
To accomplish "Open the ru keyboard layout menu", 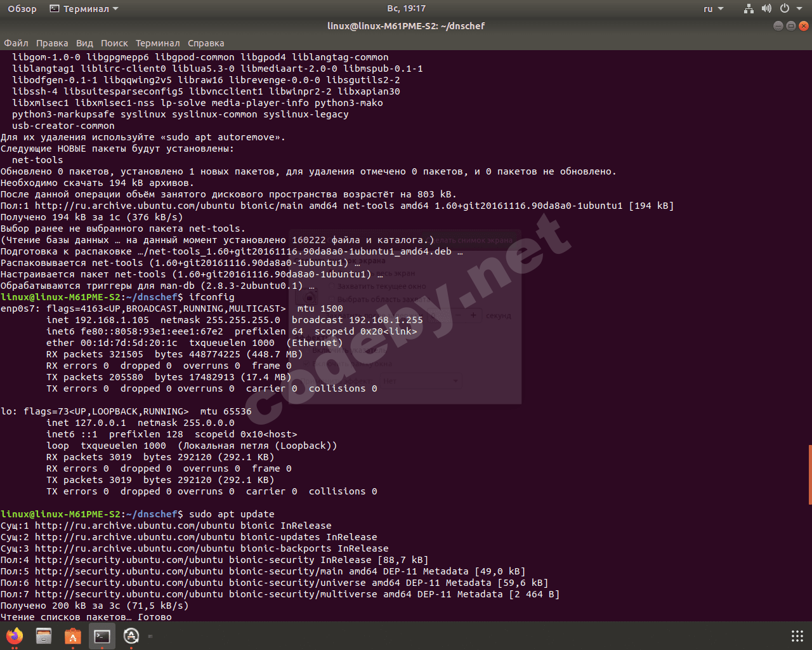I will pyautogui.click(x=713, y=9).
